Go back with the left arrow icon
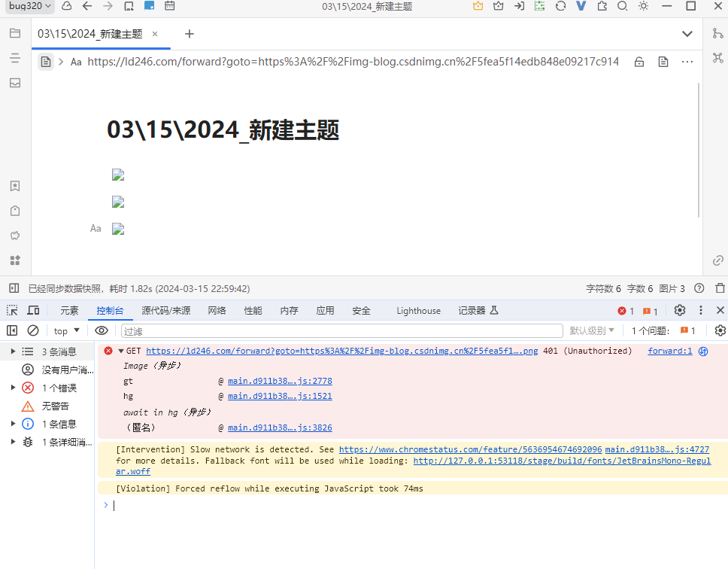The image size is (728, 569). (86, 6)
